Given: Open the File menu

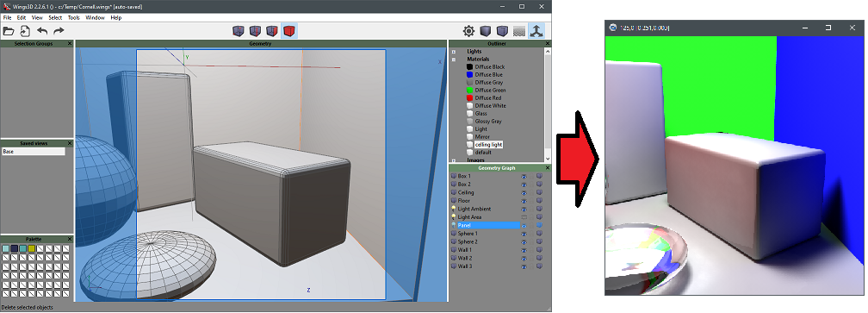Looking at the screenshot, I should click(7, 18).
